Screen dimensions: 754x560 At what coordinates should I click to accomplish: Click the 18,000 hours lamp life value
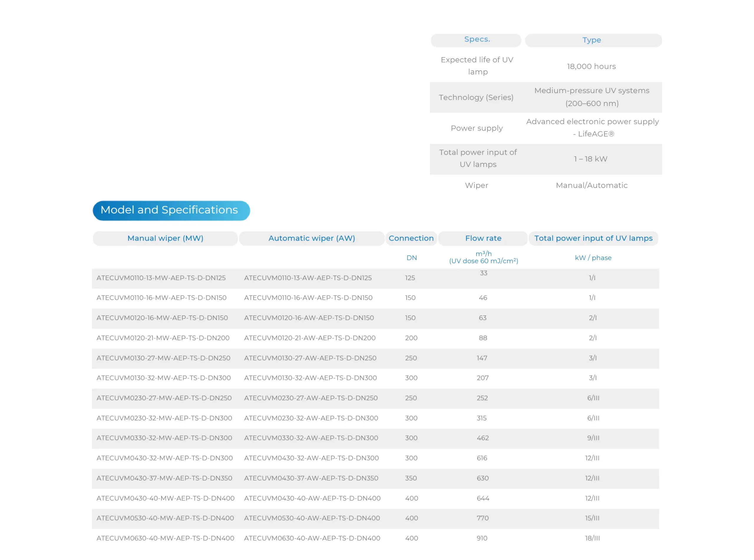point(591,67)
